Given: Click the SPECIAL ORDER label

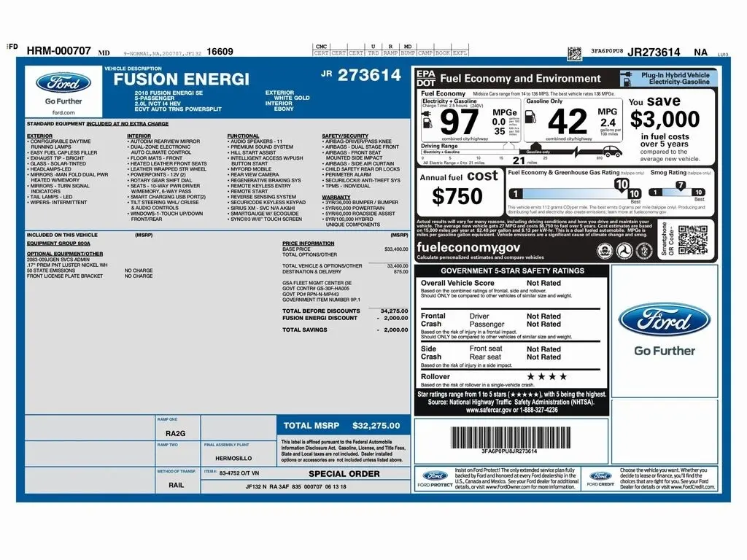Looking at the screenshot, I should [344, 474].
